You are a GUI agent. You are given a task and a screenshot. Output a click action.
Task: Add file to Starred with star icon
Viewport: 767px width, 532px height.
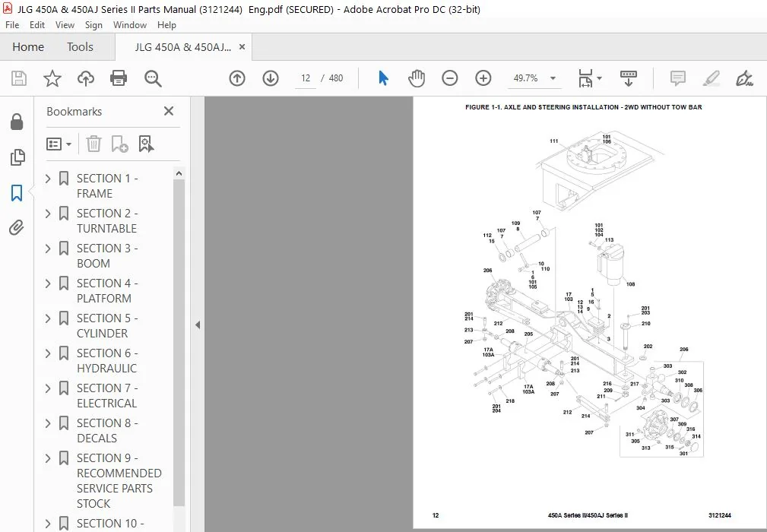coord(52,78)
